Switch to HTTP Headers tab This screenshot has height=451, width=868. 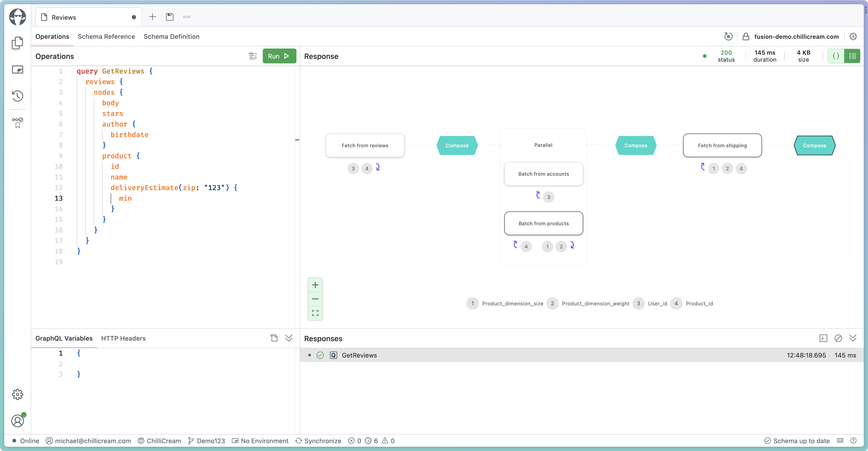pos(123,338)
